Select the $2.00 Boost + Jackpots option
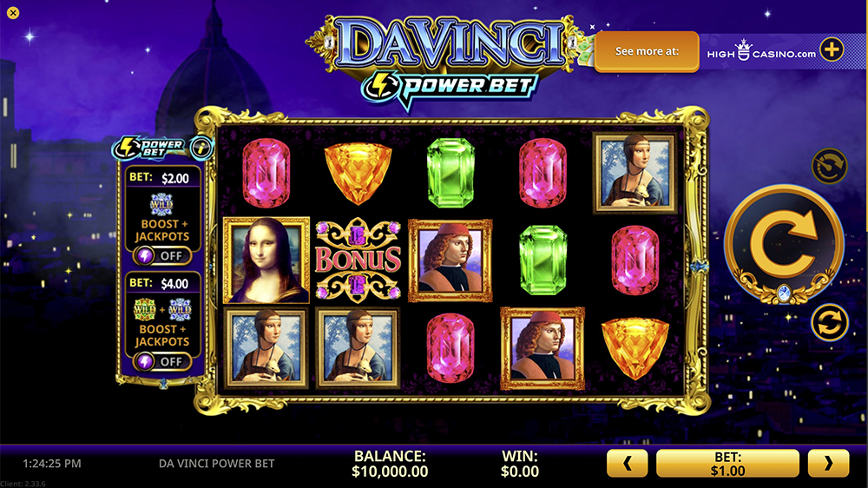This screenshot has height=488, width=868. coord(162,216)
